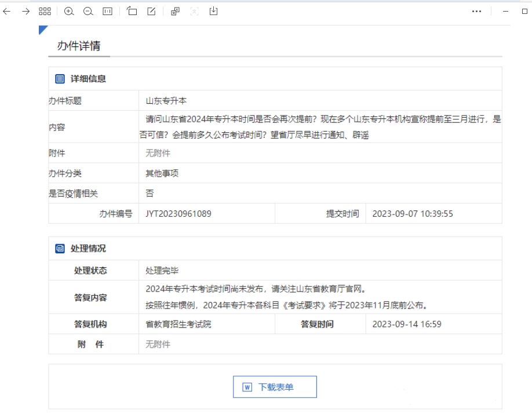
Task: Select the 1:1 actual size icon
Action: click(x=107, y=11)
